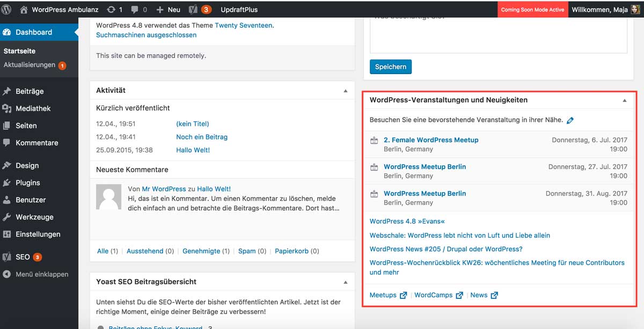Click the Speichern button
Image resolution: width=644 pixels, height=329 pixels.
[391, 67]
